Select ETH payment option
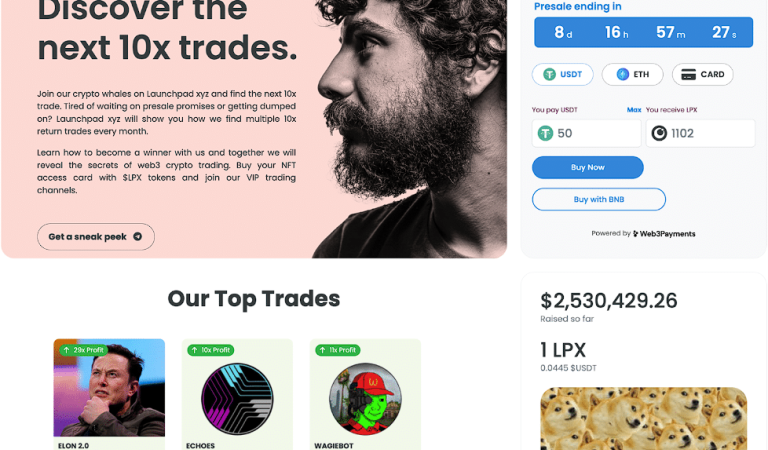Viewport: 768px width, 450px height. 632,74
